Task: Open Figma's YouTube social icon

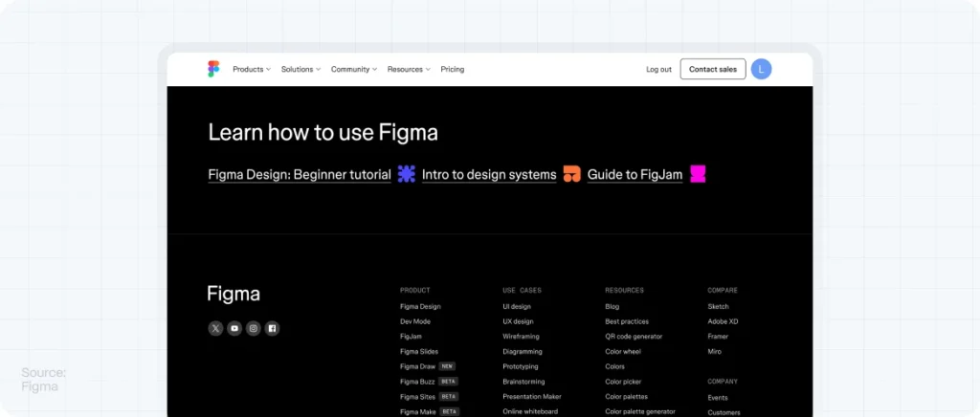Action: (234, 328)
